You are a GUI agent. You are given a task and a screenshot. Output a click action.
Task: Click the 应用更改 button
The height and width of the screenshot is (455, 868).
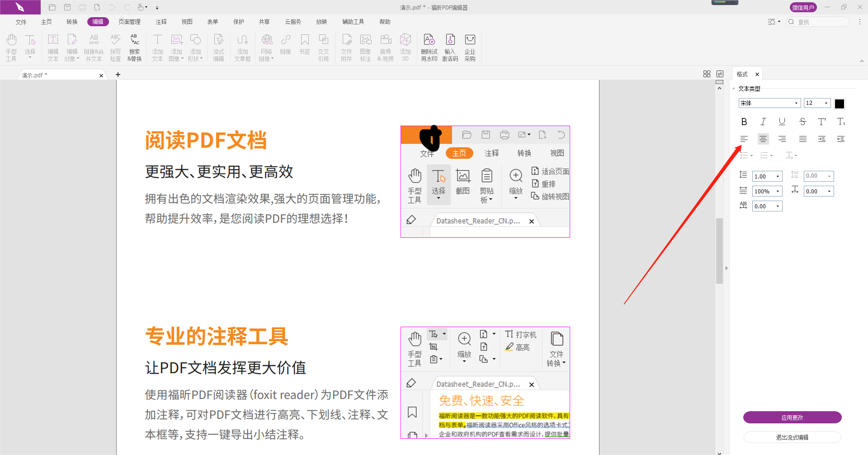[x=792, y=417]
